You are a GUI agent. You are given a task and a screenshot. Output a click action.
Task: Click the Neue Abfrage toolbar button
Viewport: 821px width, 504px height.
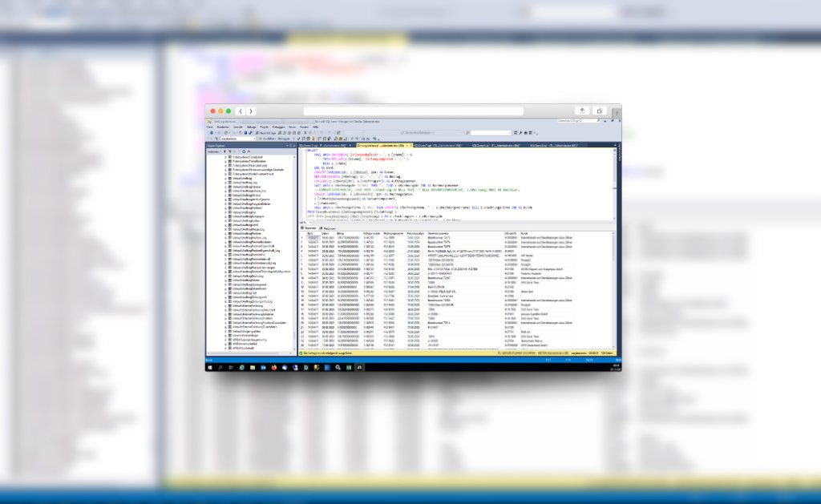coord(265,133)
